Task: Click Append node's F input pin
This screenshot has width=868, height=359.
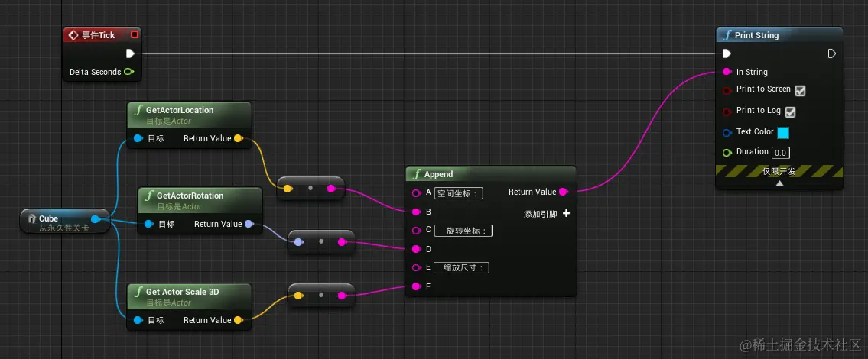Action: (416, 286)
